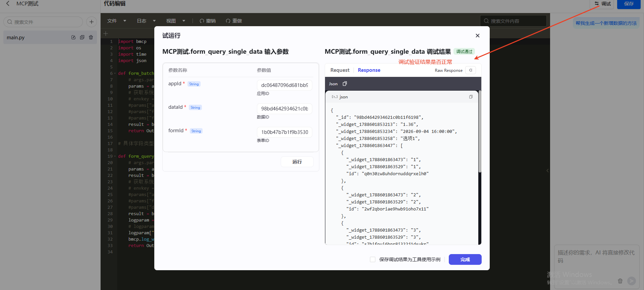Go back from MCP测试 page
The height and width of the screenshot is (290, 644).
click(8, 3)
